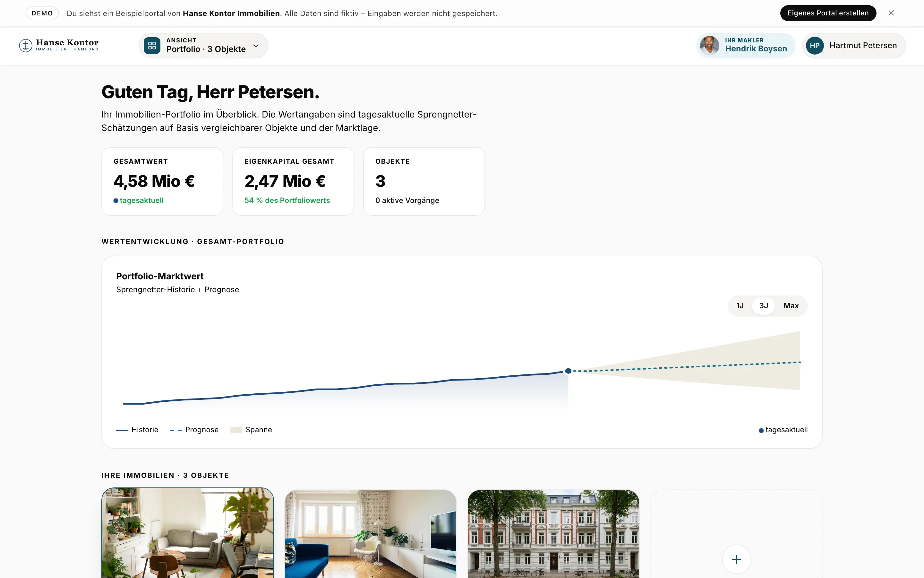Click the Historie legend label
The height and width of the screenshot is (578, 924).
(145, 430)
